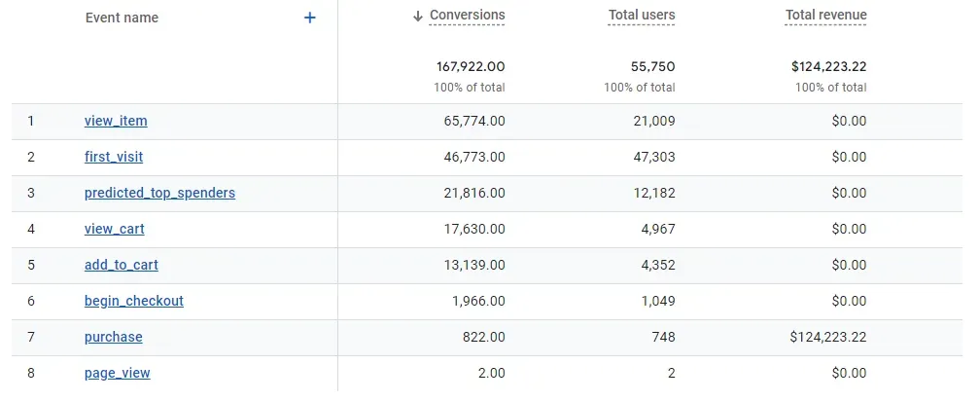
Task: Open the purchase event link
Action: pyautogui.click(x=113, y=337)
